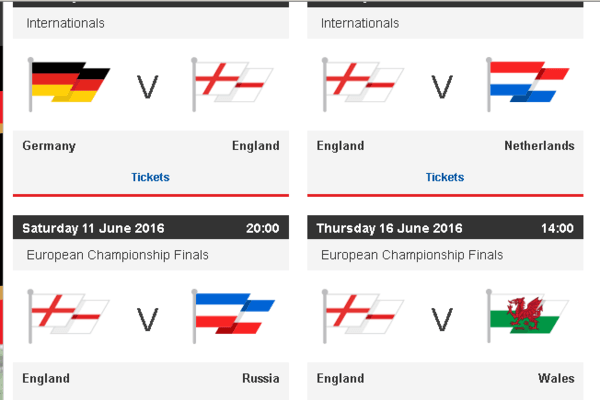The width and height of the screenshot is (600, 400).
Task: Open Tickets link for England v Netherlands
Action: click(x=445, y=177)
